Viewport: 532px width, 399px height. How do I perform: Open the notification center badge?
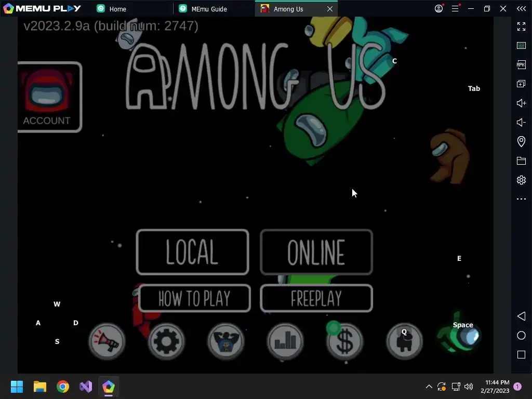[x=517, y=387]
